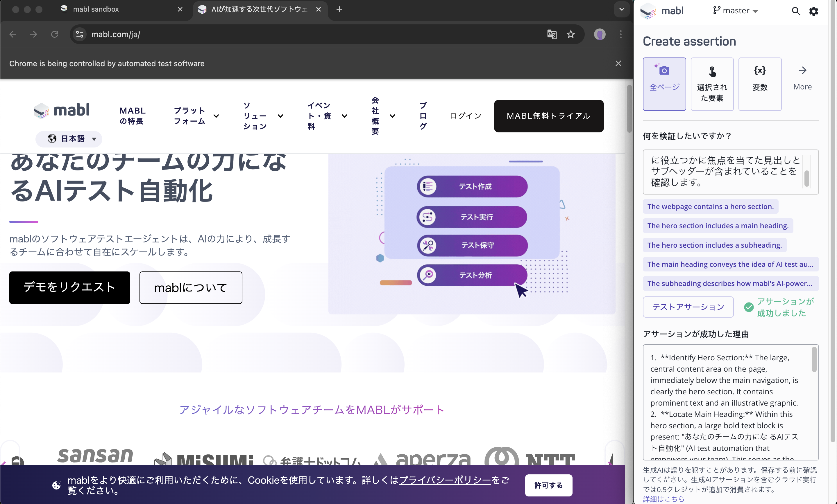Expand the master branch dropdown

[736, 10]
